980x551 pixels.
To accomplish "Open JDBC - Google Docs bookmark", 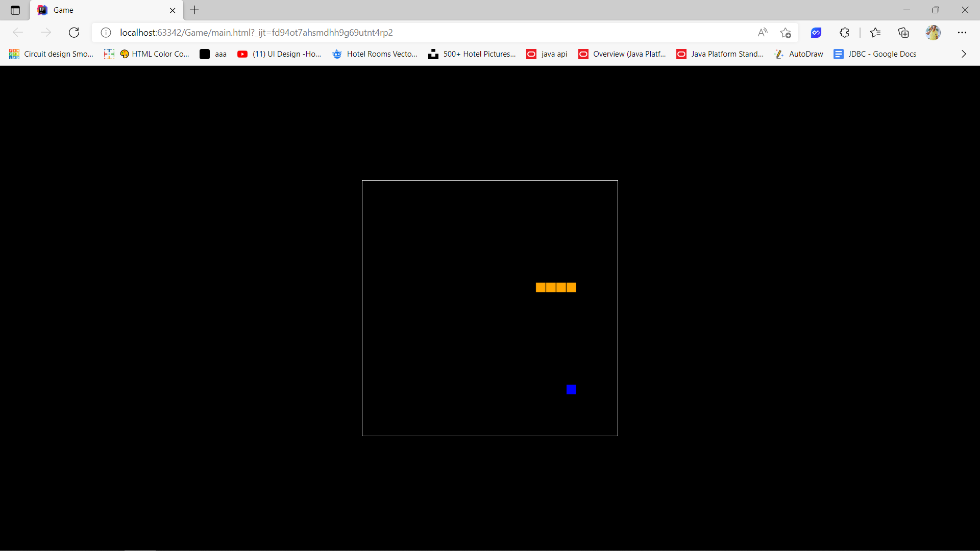I will pos(875,54).
